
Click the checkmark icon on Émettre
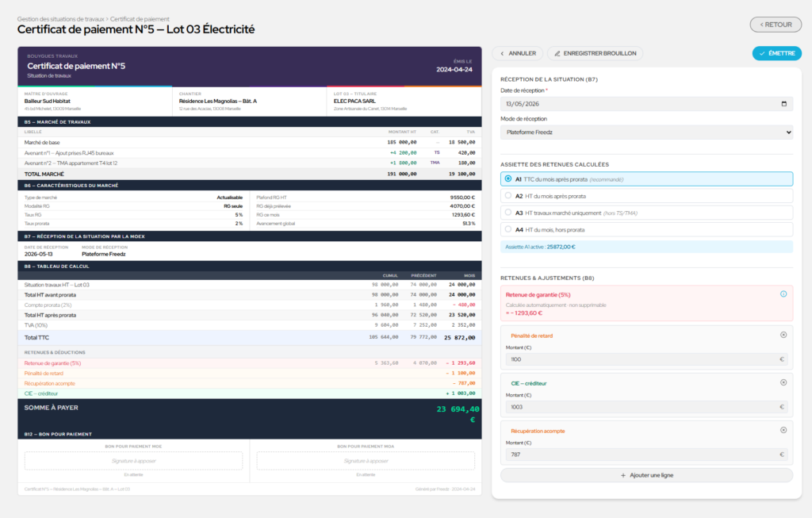[762, 53]
